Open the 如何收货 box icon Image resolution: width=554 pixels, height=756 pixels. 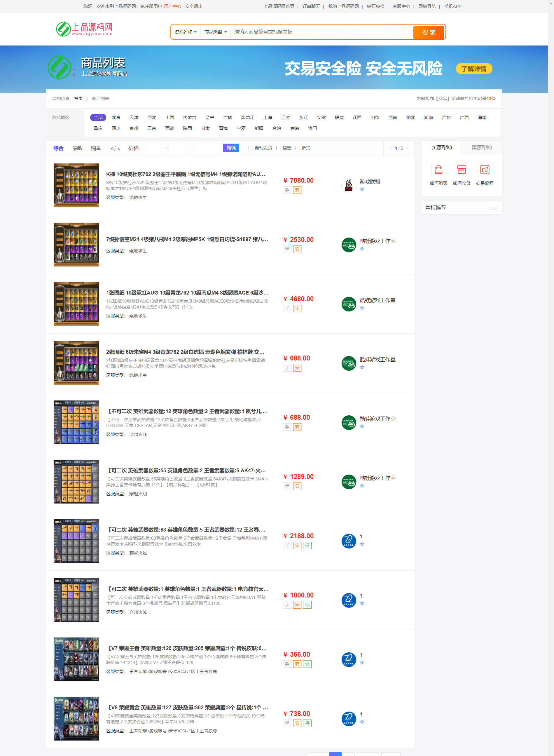click(462, 170)
